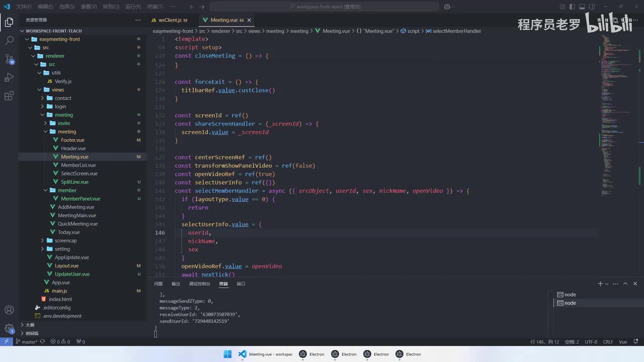This screenshot has height=362, width=644.
Task: Click the navigate back arrow in the title bar
Action: [x=192, y=7]
